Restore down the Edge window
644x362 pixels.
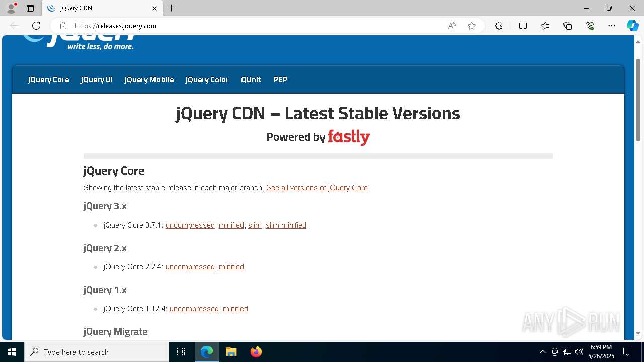pyautogui.click(x=609, y=8)
